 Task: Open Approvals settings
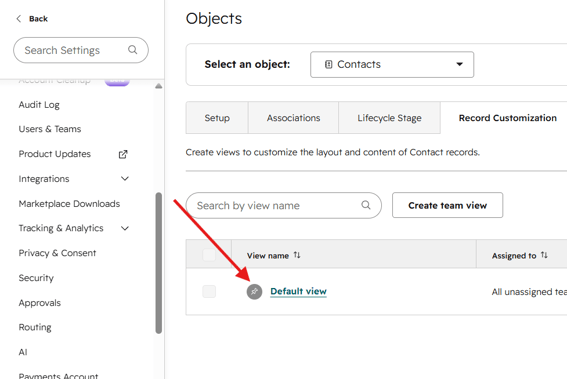[x=40, y=303]
